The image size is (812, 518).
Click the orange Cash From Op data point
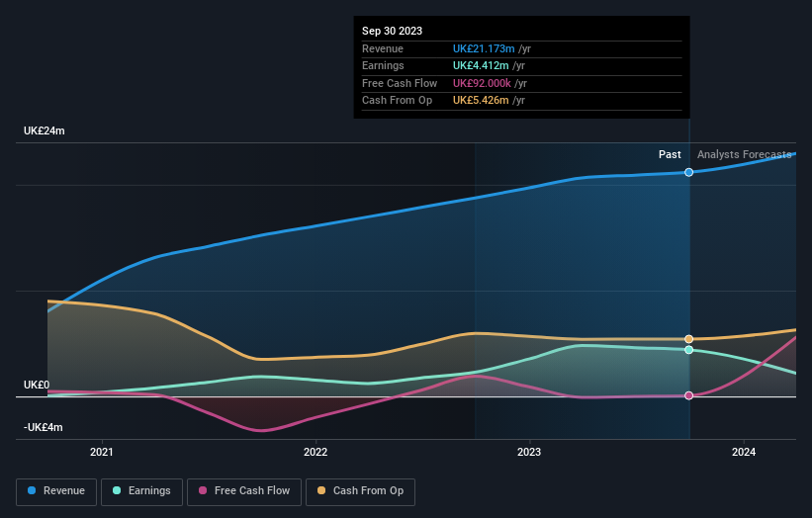point(688,339)
